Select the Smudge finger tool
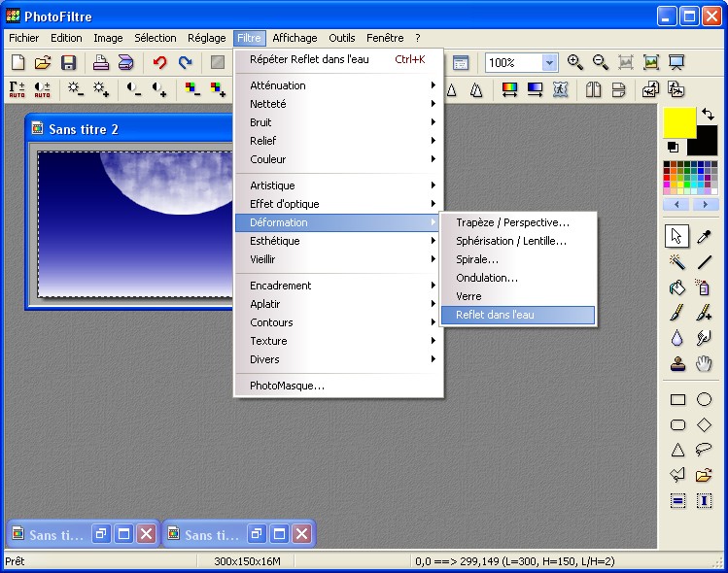The width and height of the screenshot is (728, 573). coord(704,338)
